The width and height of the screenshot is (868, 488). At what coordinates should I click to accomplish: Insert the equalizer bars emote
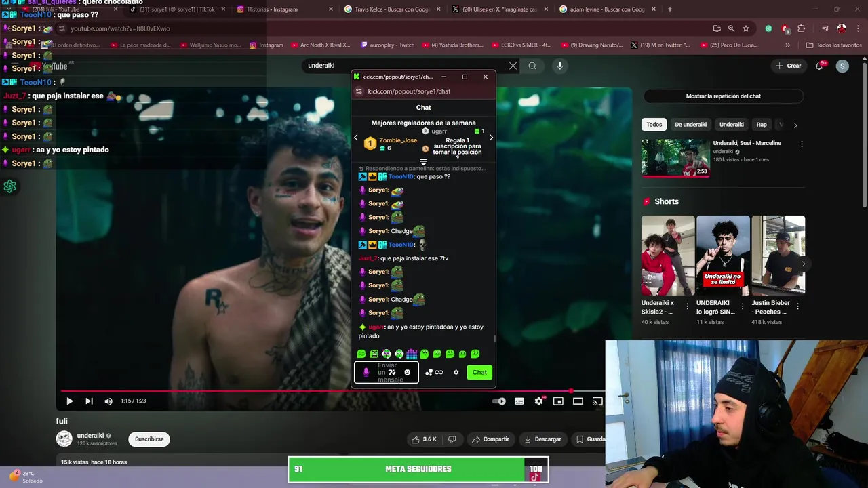(412, 354)
